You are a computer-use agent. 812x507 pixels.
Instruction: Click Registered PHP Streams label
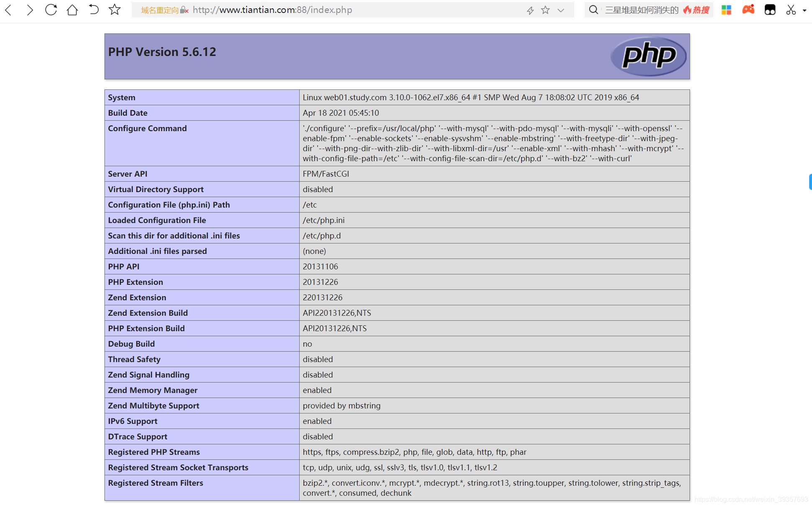(154, 452)
